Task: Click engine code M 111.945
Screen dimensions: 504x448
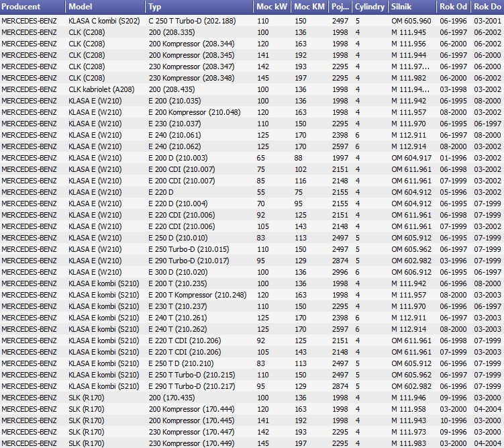Action: point(409,32)
